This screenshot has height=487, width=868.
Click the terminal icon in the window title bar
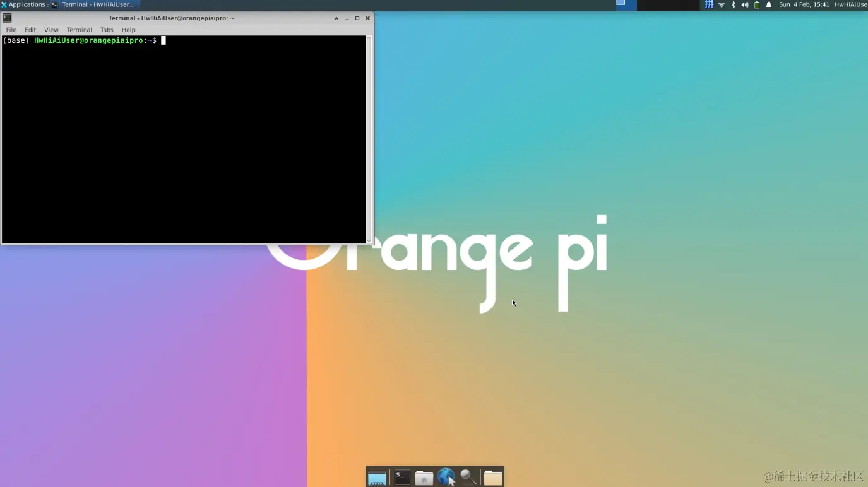point(7,18)
